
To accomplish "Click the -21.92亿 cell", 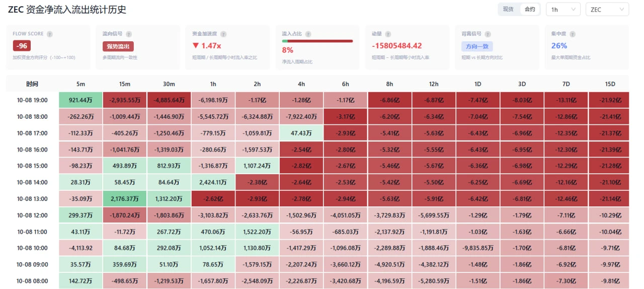I will [x=609, y=100].
